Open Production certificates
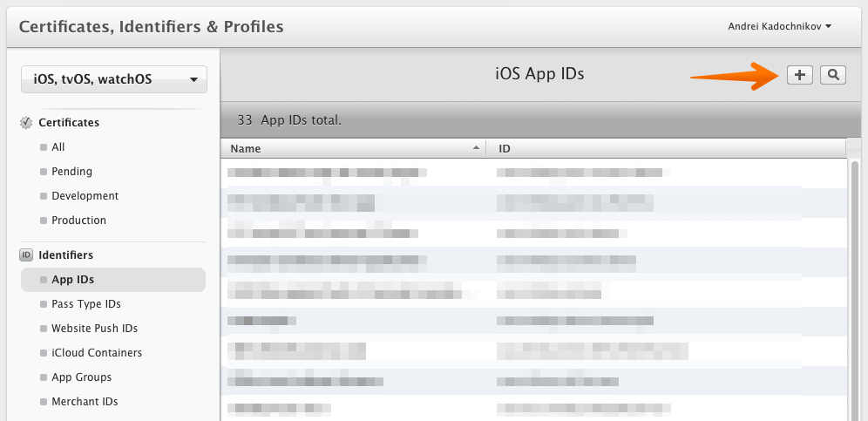The height and width of the screenshot is (421, 868). [x=78, y=221]
